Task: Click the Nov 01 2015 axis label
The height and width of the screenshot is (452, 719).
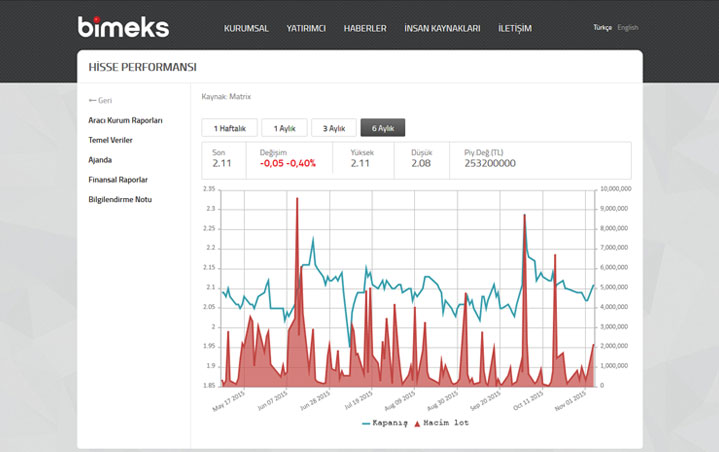Action: pos(570,401)
